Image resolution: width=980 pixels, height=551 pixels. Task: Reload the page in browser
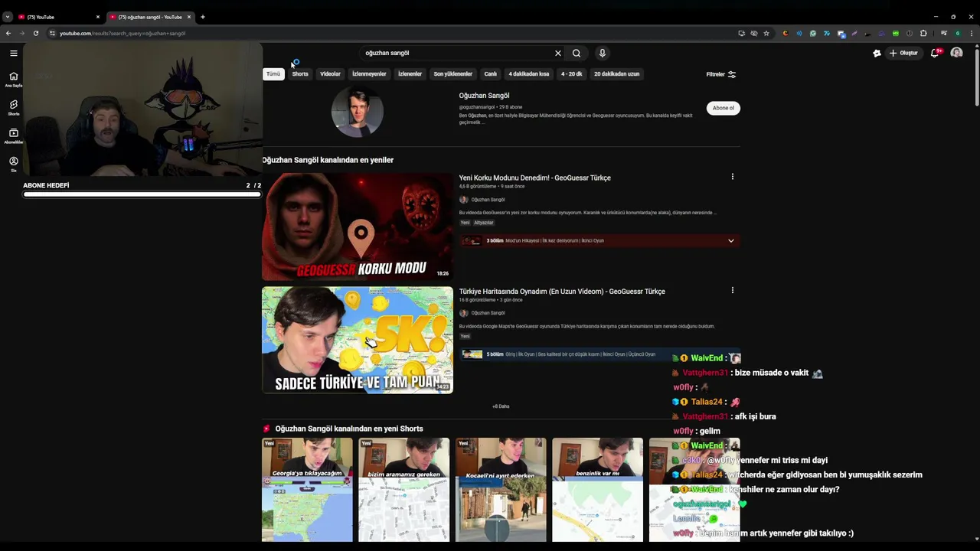(x=35, y=33)
